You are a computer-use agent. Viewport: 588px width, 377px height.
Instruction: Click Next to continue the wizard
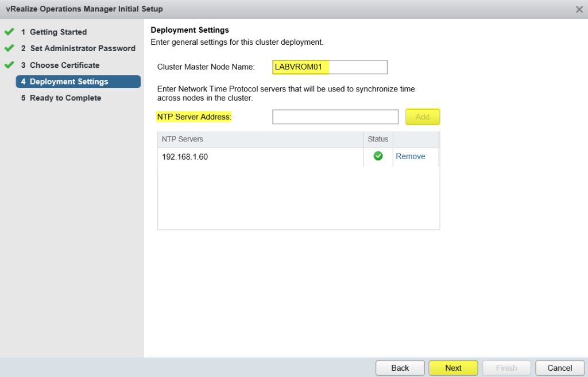(x=454, y=368)
